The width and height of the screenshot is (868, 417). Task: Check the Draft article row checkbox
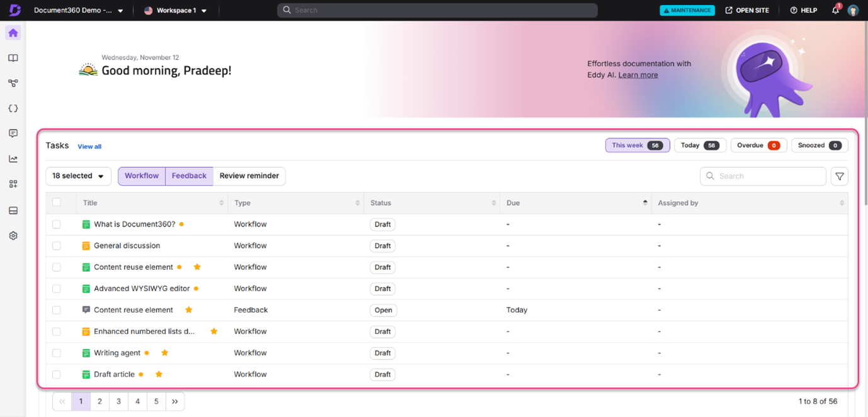point(57,374)
